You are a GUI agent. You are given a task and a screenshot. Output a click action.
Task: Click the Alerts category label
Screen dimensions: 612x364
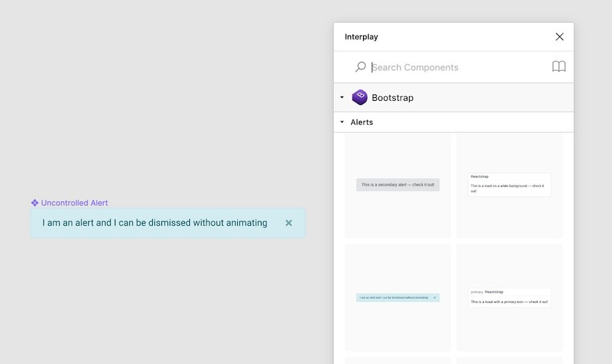pyautogui.click(x=362, y=122)
